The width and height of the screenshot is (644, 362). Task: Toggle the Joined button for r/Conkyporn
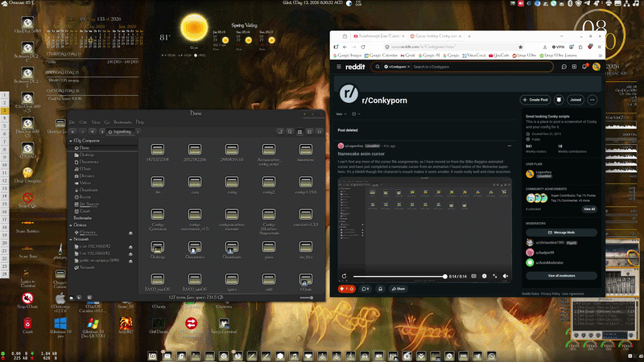[x=576, y=100]
